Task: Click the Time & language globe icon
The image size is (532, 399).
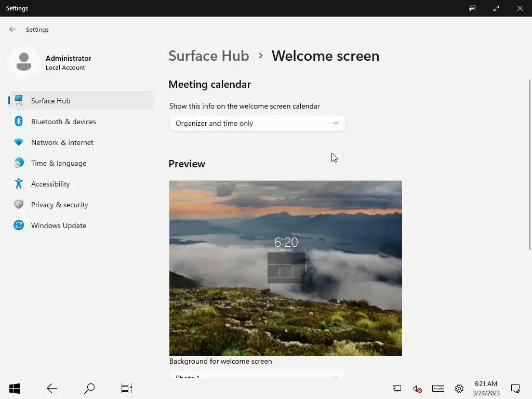Action: pos(19,163)
